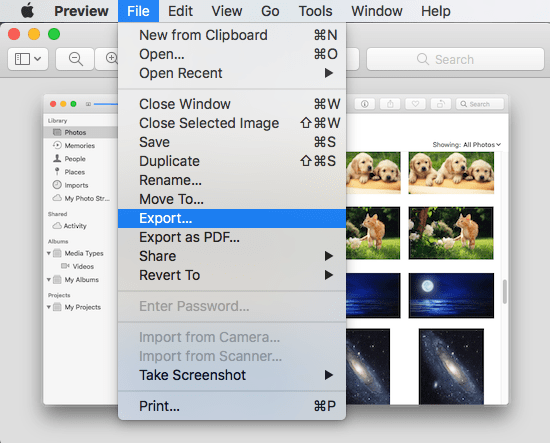Choose Close Window
The width and height of the screenshot is (550, 443).
coord(232,104)
